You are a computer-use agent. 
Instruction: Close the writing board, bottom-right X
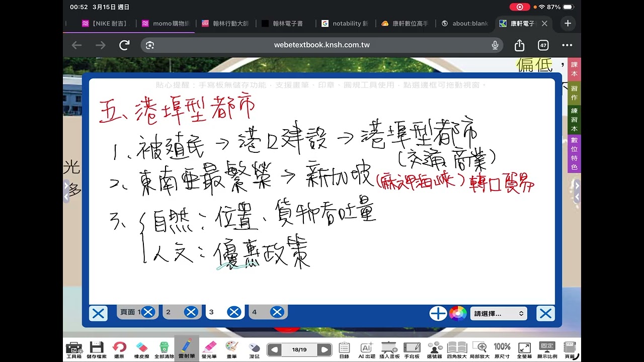coord(545,314)
